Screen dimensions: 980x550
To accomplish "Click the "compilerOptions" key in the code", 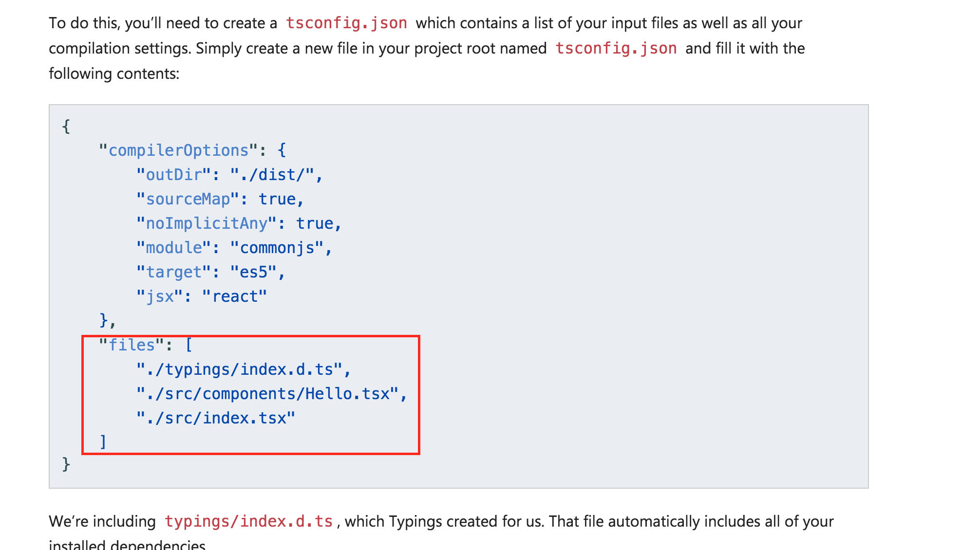I will click(x=178, y=150).
